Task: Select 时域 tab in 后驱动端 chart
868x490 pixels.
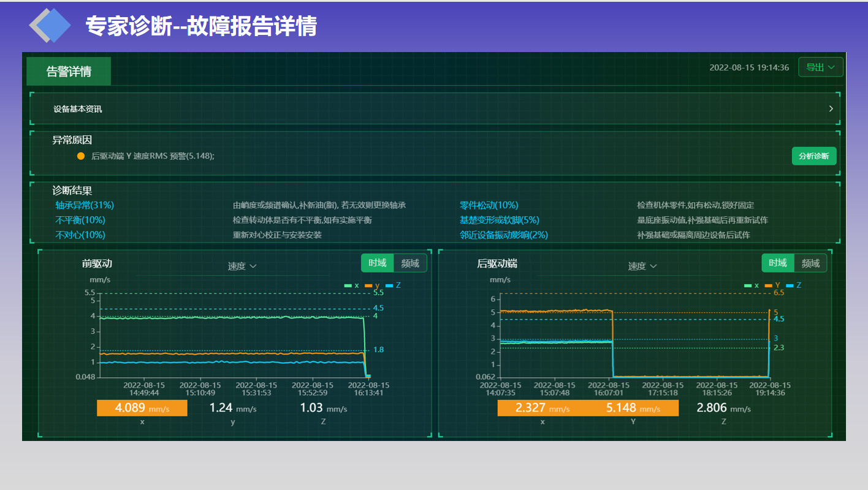Action: [777, 263]
